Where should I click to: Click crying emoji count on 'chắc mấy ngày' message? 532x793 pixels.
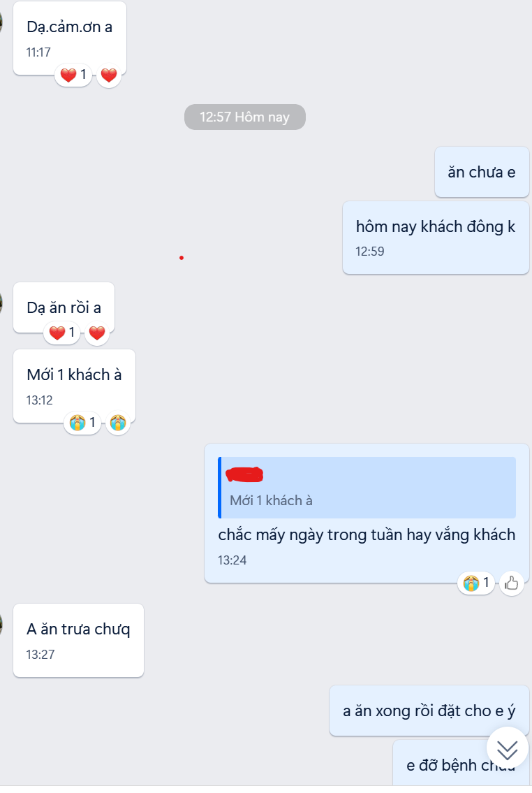click(476, 583)
